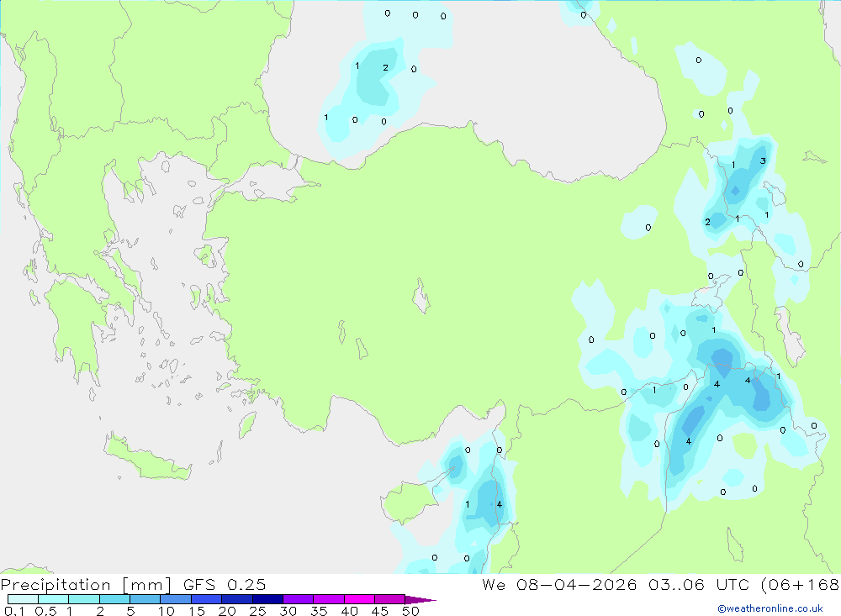Click the legend swatch between 2 and 5
The height and width of the screenshot is (616, 841).
pos(114,599)
